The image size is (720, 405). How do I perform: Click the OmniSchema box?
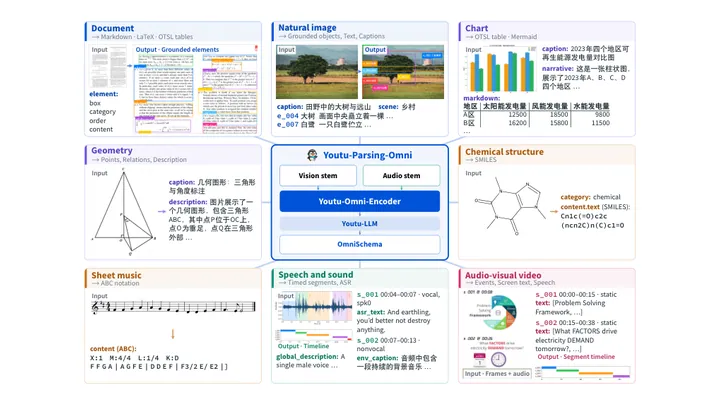coord(360,244)
